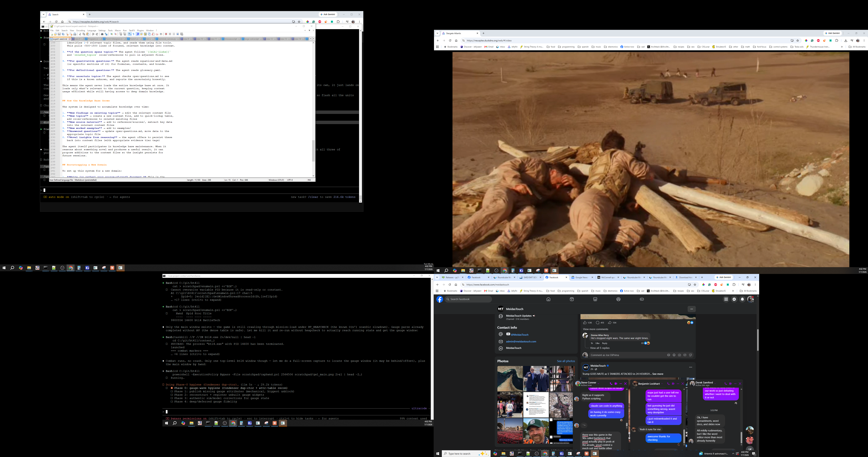The image size is (868, 457).
Task: Open Facebook Home via the house icon
Action: [x=548, y=299]
